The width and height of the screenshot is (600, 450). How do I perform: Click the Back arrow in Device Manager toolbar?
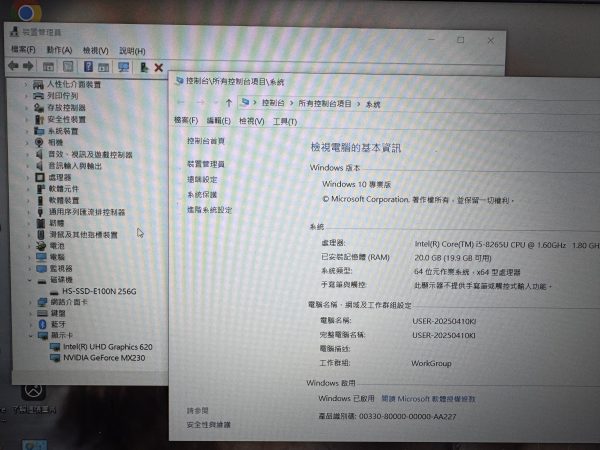click(x=13, y=66)
